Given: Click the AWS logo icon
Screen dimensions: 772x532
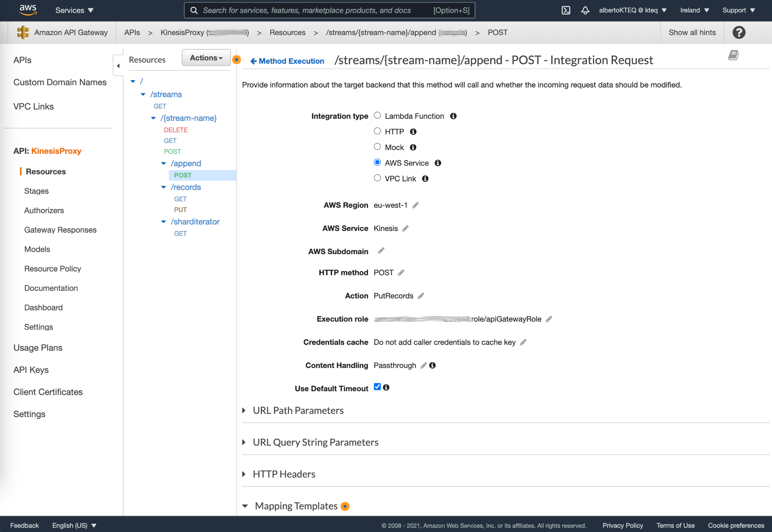Looking at the screenshot, I should tap(28, 10).
